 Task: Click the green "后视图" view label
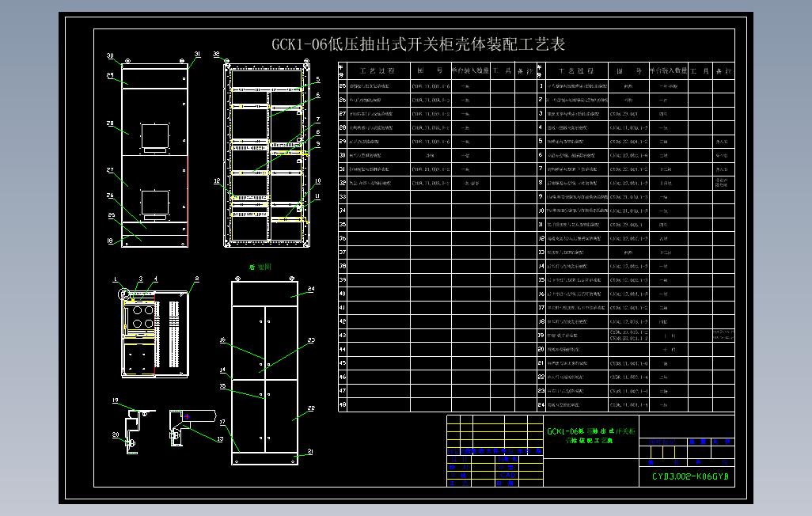(x=260, y=267)
